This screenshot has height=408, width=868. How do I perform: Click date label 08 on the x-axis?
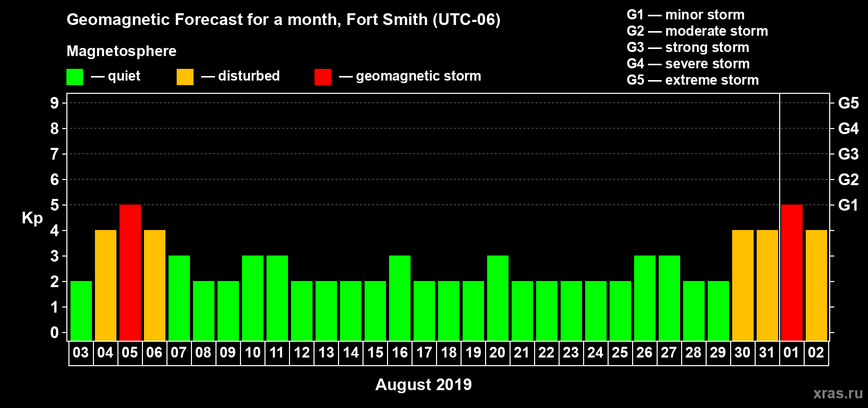[x=203, y=353]
